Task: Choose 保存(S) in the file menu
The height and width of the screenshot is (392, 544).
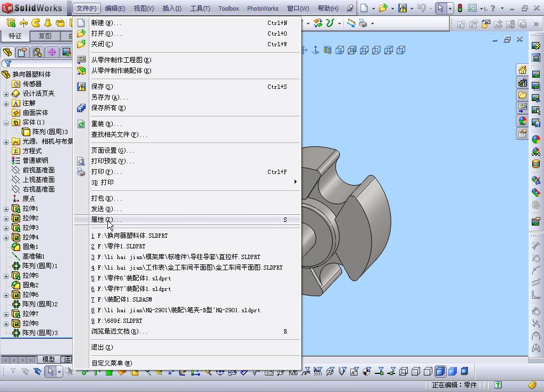Action: (x=187, y=87)
